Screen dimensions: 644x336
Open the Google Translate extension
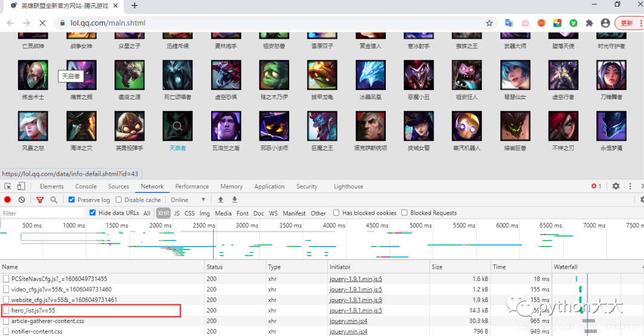509,23
